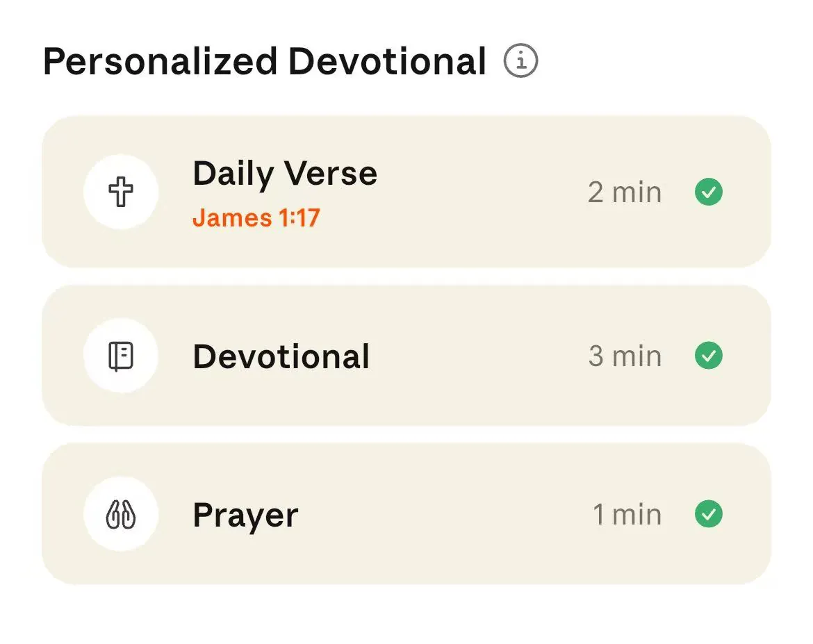Tap the praying hands icon
The width and height of the screenshot is (813, 644).
point(121,514)
